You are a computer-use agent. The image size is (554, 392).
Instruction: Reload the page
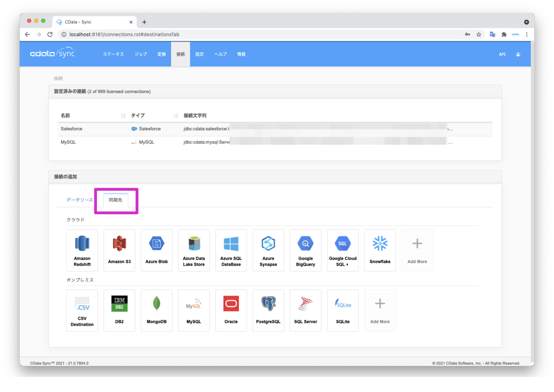tap(50, 35)
